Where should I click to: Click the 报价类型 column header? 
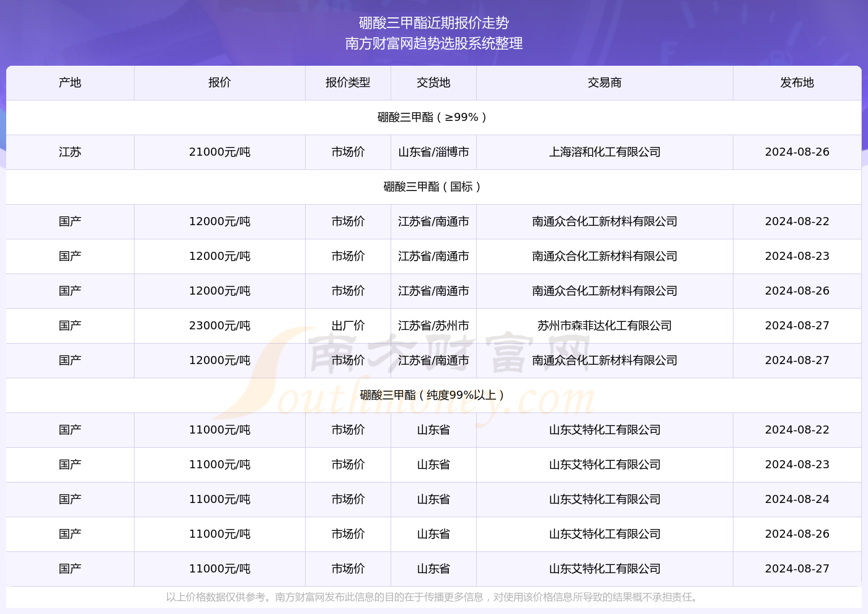click(348, 82)
